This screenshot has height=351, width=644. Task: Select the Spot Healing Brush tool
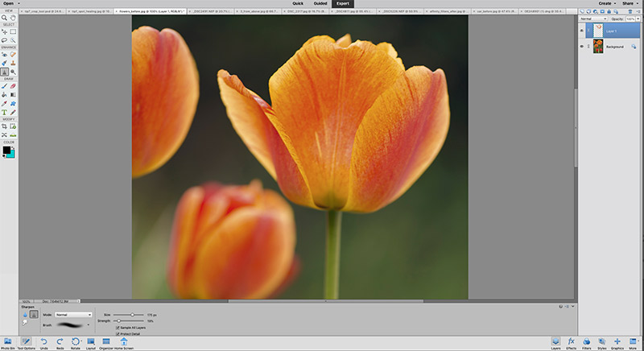[13, 54]
